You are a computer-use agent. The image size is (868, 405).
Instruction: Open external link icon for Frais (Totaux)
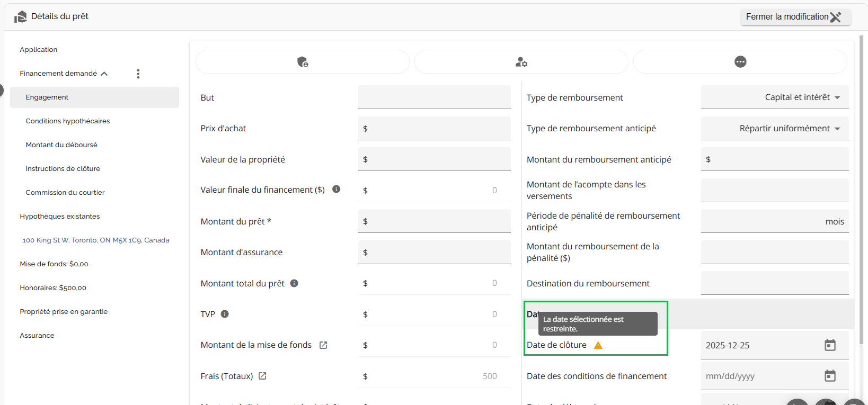[262, 376]
